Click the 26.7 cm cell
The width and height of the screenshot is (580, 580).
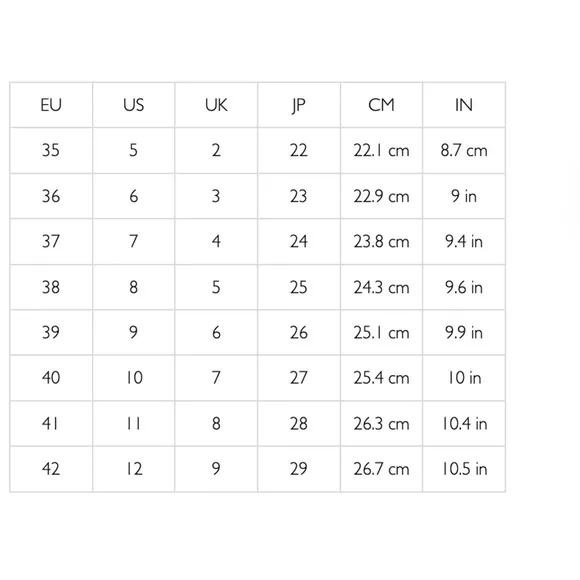tap(381, 469)
